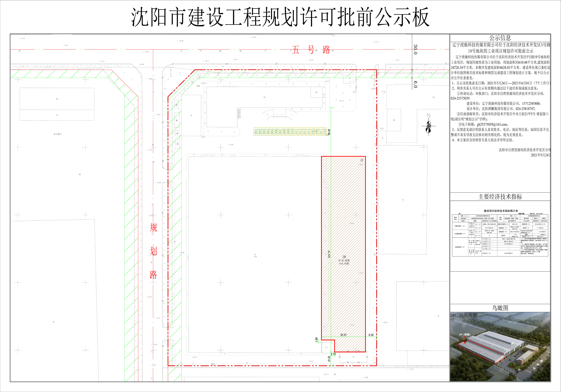Select the 鸟瞰图 section heading
This screenshot has height=392, width=561.
point(500,308)
